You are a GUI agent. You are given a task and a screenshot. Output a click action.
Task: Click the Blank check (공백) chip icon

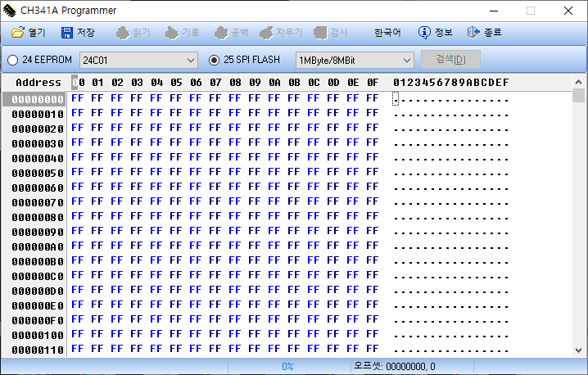[221, 33]
